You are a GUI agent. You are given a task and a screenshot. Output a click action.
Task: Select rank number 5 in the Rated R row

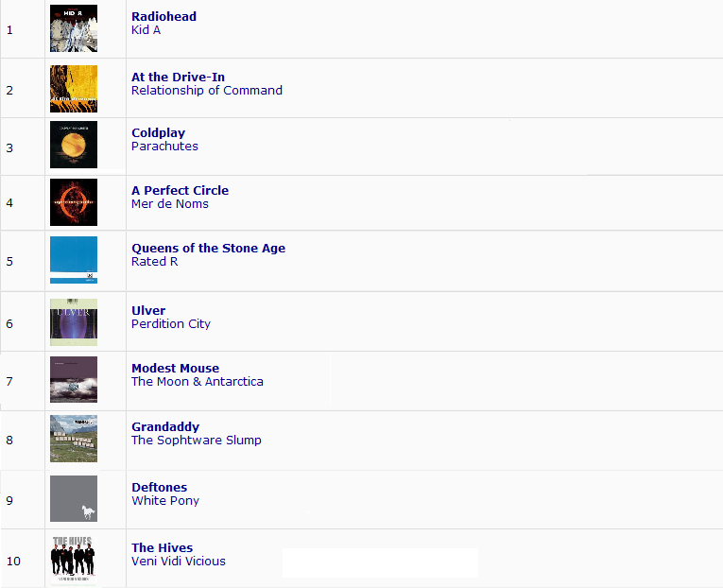pos(9,262)
